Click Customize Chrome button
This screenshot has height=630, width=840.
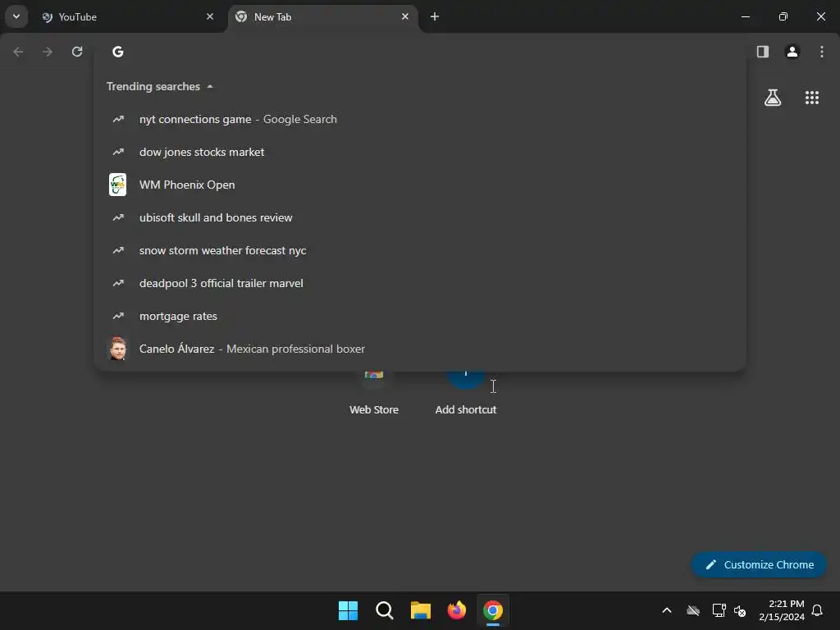coord(759,564)
